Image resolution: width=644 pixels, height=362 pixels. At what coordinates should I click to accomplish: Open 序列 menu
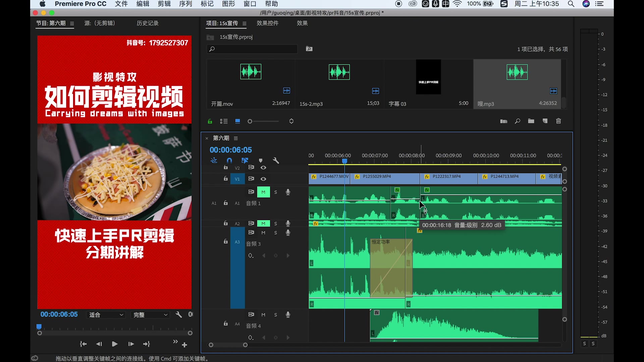coord(186,4)
